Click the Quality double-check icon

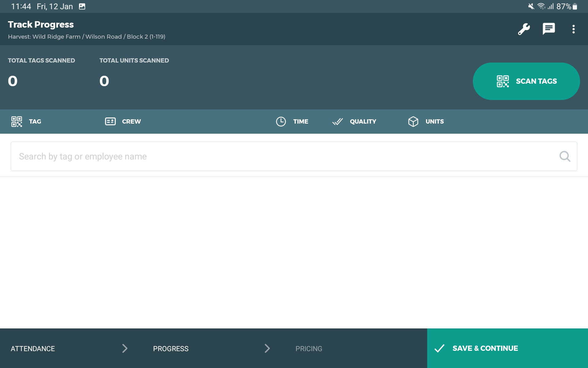click(x=337, y=121)
